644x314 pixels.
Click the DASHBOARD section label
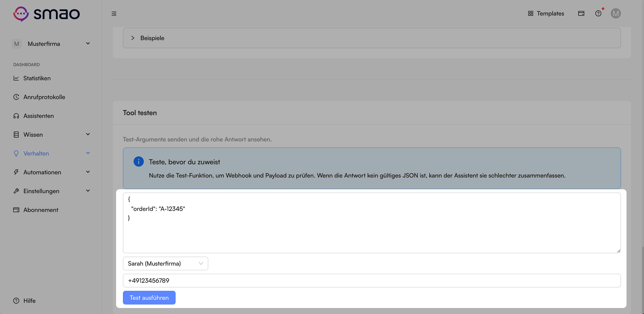pos(26,65)
